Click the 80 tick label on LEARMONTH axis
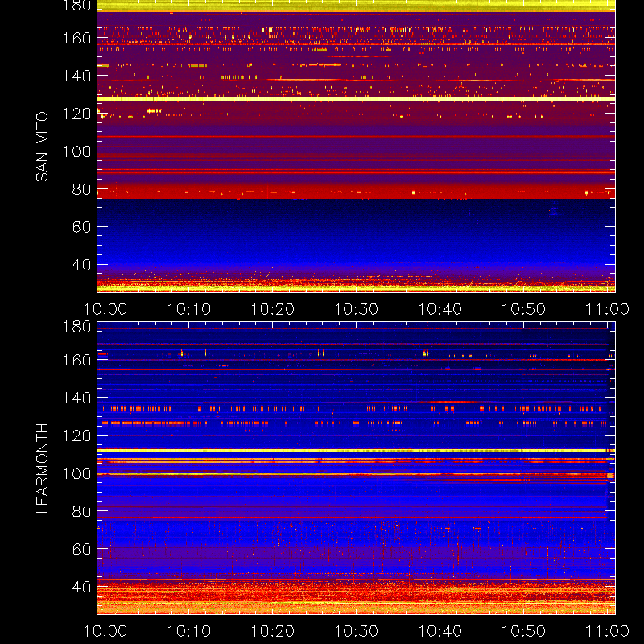The height and width of the screenshot is (644, 644). [81, 511]
